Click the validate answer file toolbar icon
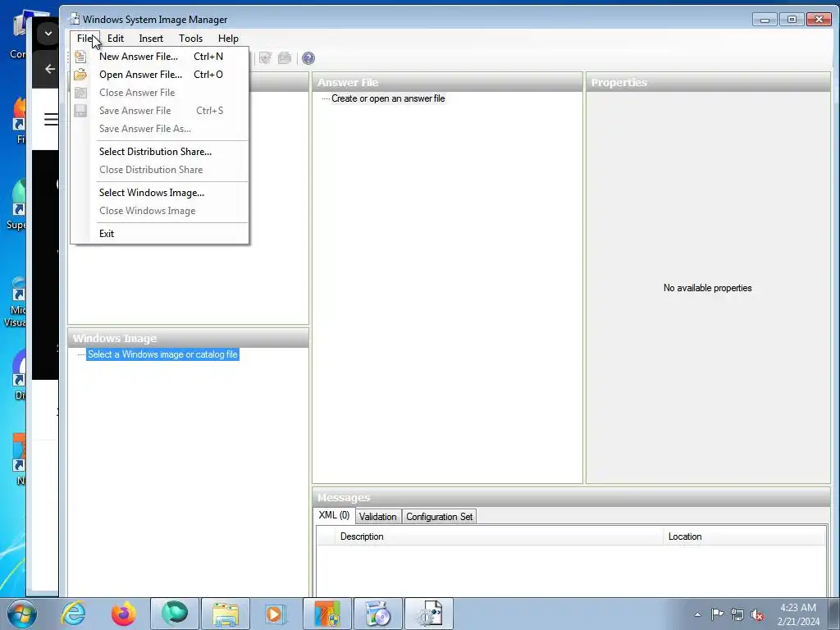Image resolution: width=840 pixels, height=630 pixels. (265, 58)
